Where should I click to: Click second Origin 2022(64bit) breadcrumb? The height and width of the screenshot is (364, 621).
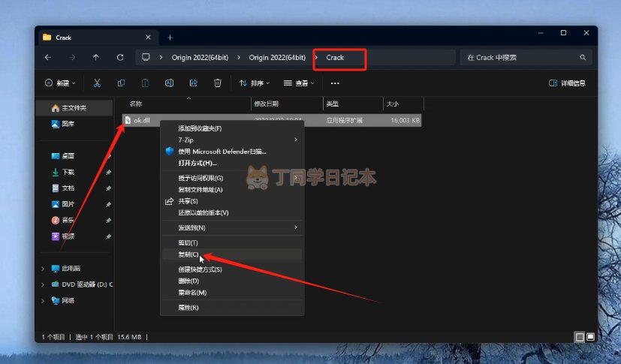[277, 57]
